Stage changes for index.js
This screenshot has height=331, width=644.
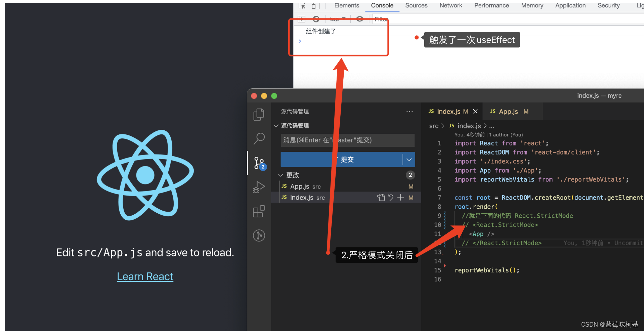click(x=400, y=198)
